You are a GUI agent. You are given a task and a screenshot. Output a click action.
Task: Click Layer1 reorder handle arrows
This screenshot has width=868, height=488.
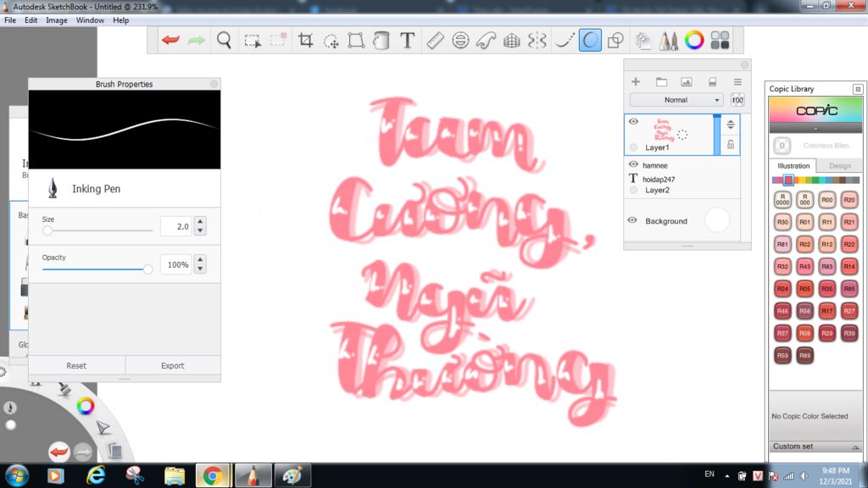(731, 124)
